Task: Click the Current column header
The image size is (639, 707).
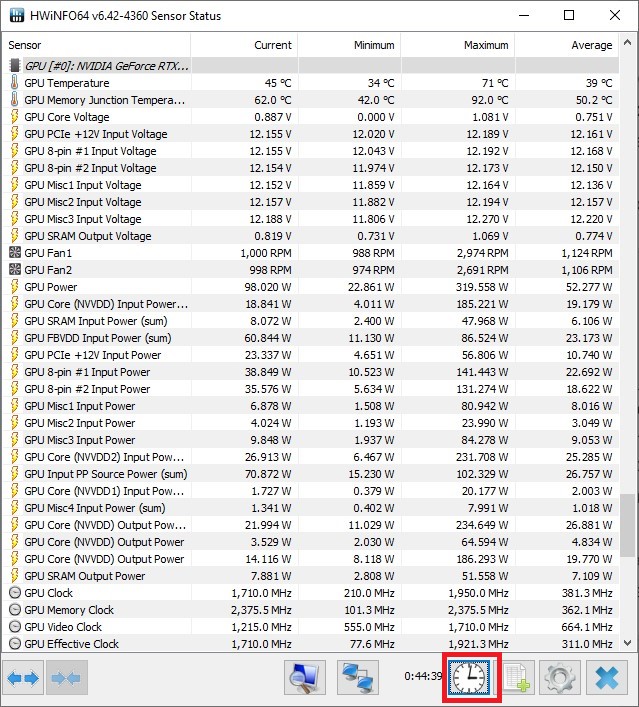Action: tap(244, 45)
